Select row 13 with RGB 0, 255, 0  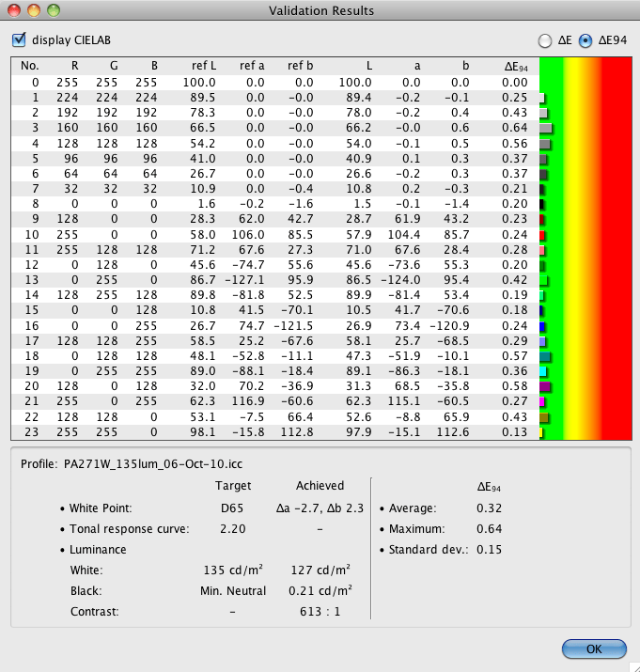tap(273, 279)
